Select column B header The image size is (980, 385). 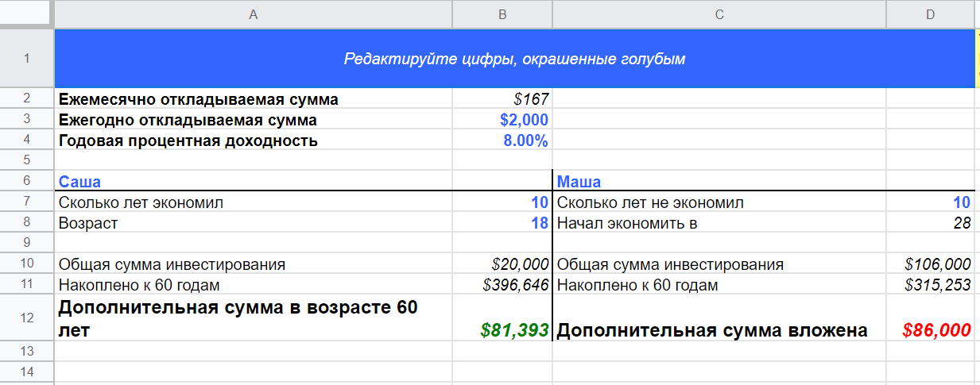tap(502, 13)
